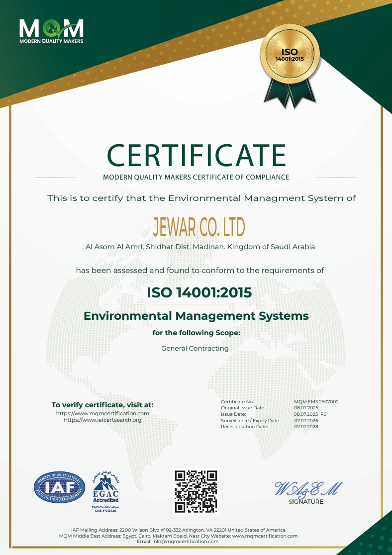Click the 'Surveillance / Expiry Date:' label
This screenshot has width=392, height=555.
click(250, 421)
